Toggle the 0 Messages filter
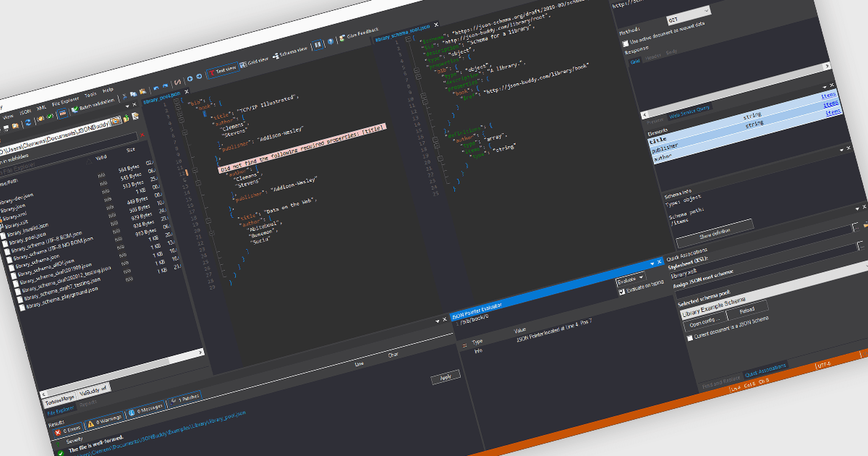Screen dimensions: 868x456 [145, 410]
